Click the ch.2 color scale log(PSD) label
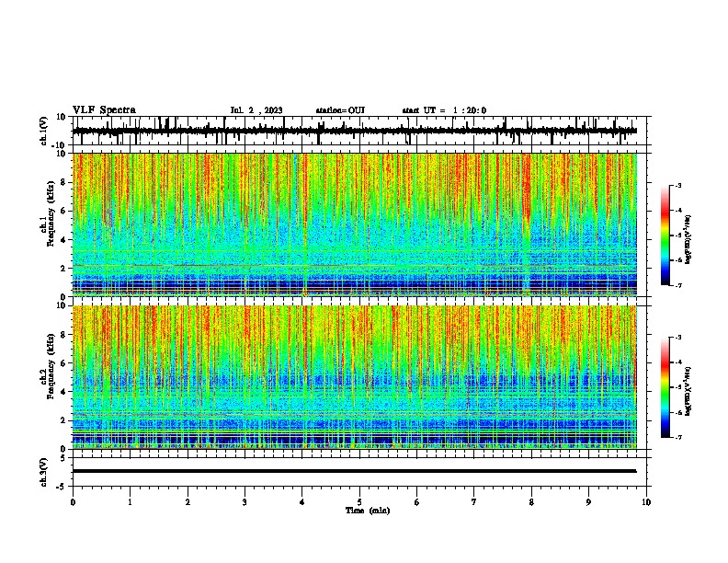This screenshot has width=728, height=563. coord(688,392)
